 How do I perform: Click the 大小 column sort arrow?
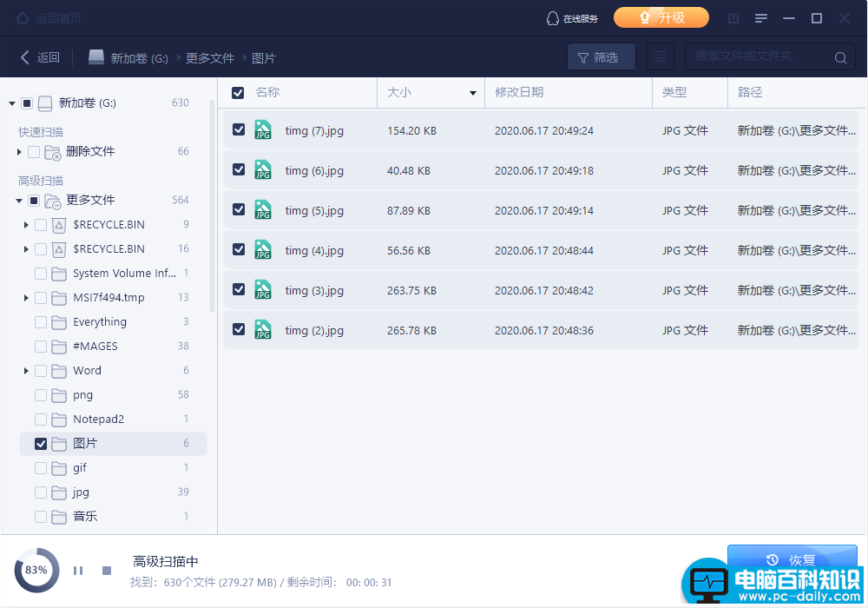(x=473, y=93)
